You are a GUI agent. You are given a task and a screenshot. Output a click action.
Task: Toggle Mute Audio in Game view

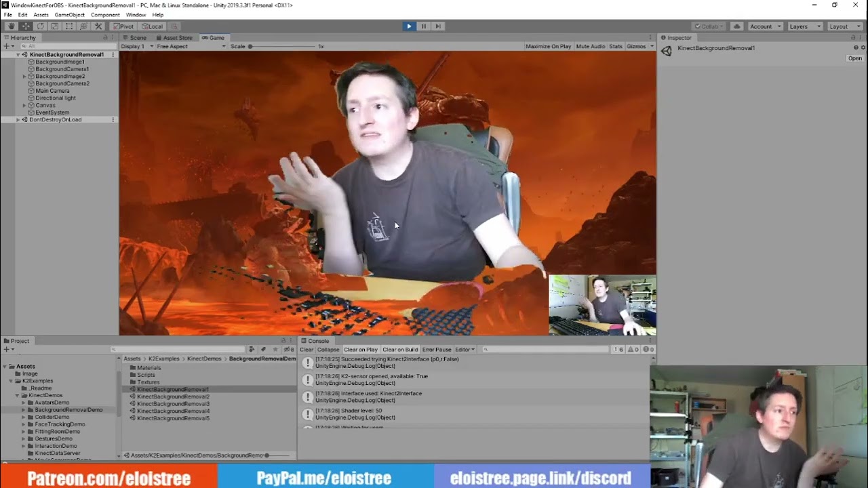click(x=590, y=46)
